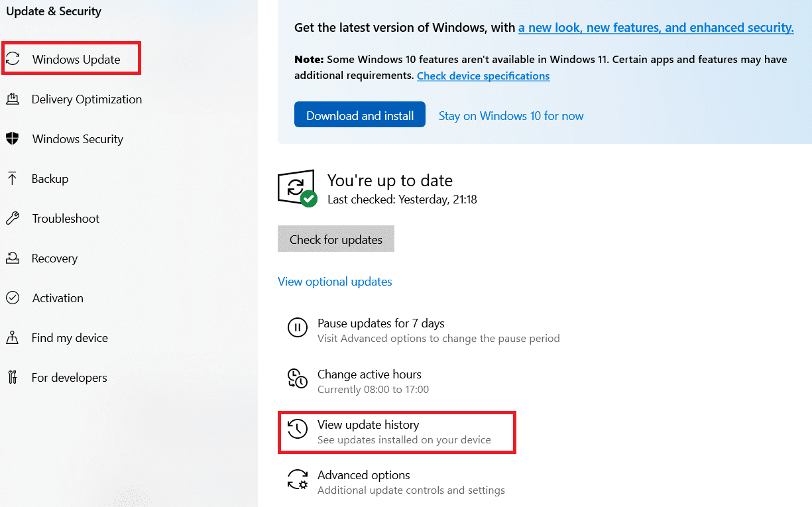This screenshot has height=507, width=812.
Task: Click the Windows Security shield icon
Action: 13,139
